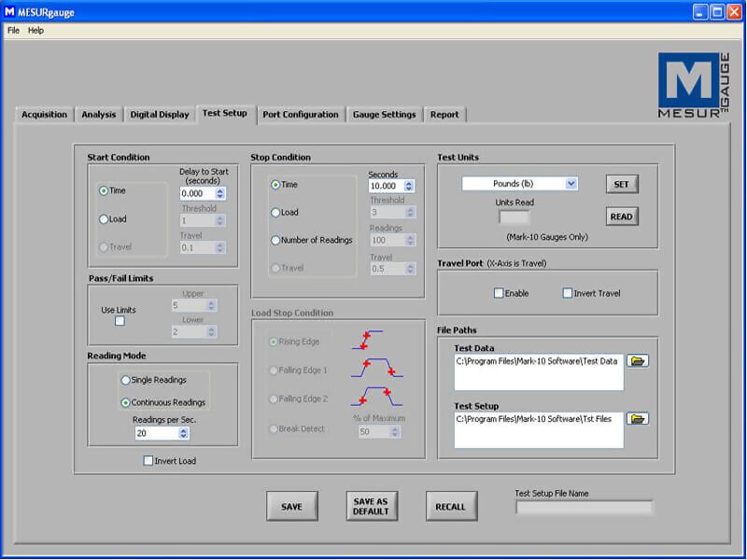Open Test Setup folder browse icon
Viewport: 747px width, 560px height.
(x=638, y=419)
